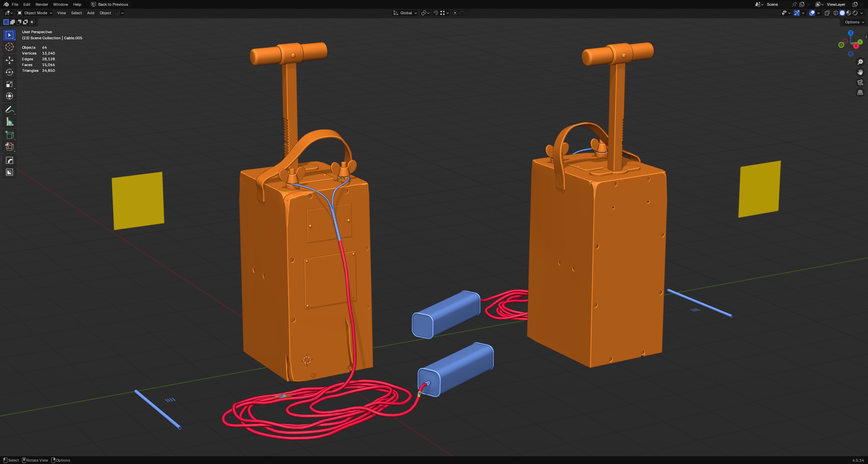
Task: Open the overlays settings dropdown arrow
Action: [x=818, y=13]
